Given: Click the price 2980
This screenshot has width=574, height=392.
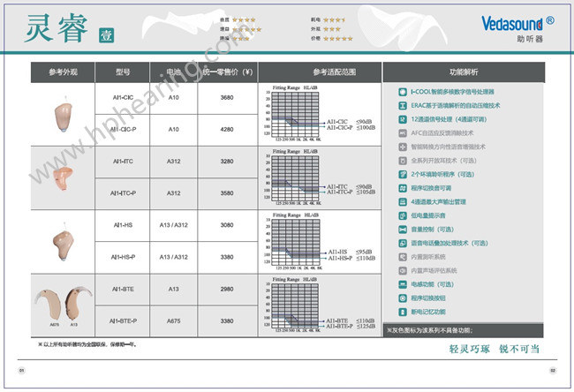Looking at the screenshot, I should click(x=227, y=290).
